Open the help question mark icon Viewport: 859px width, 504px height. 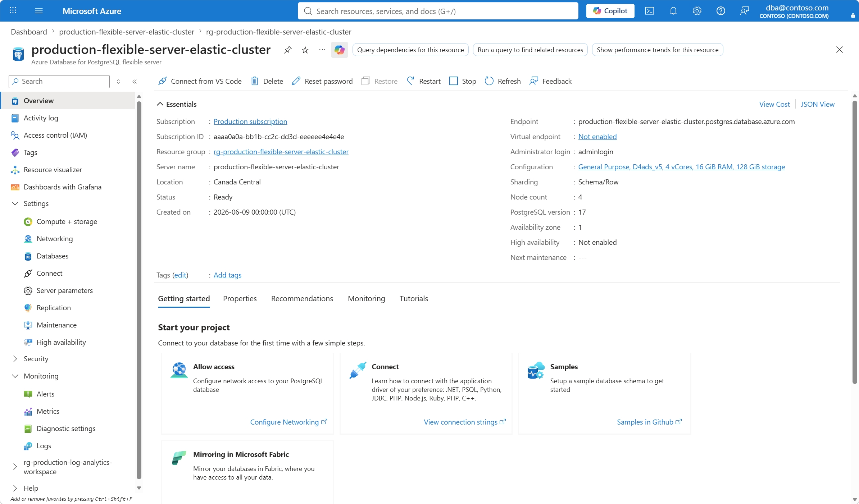(721, 11)
